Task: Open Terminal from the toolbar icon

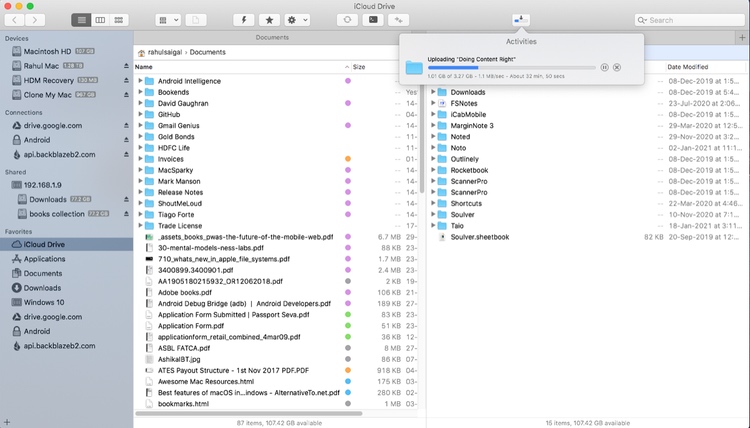Action: point(373,19)
